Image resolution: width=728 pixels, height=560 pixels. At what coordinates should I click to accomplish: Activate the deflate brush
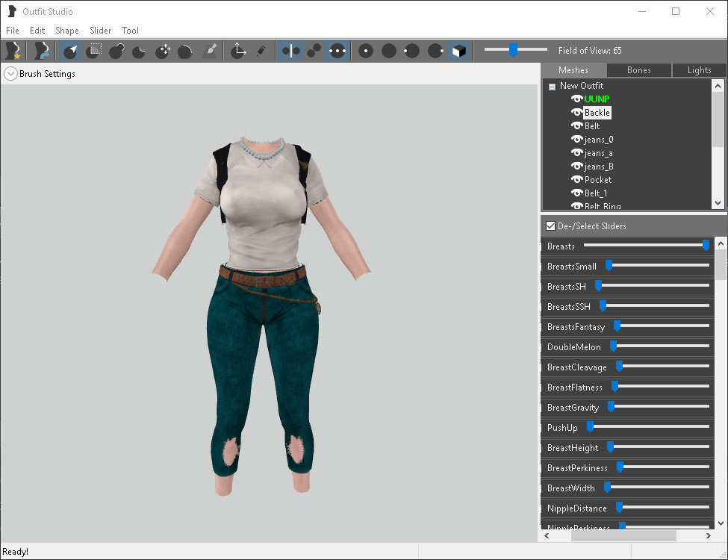tap(138, 50)
